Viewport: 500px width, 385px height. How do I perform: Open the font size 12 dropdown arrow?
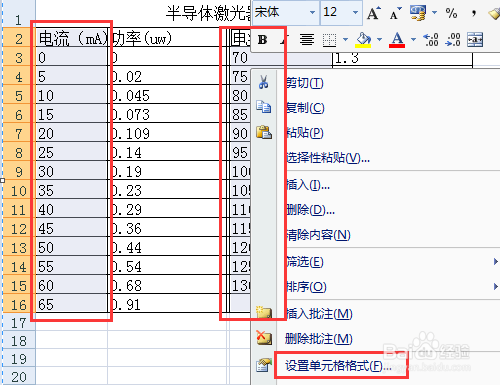point(355,13)
